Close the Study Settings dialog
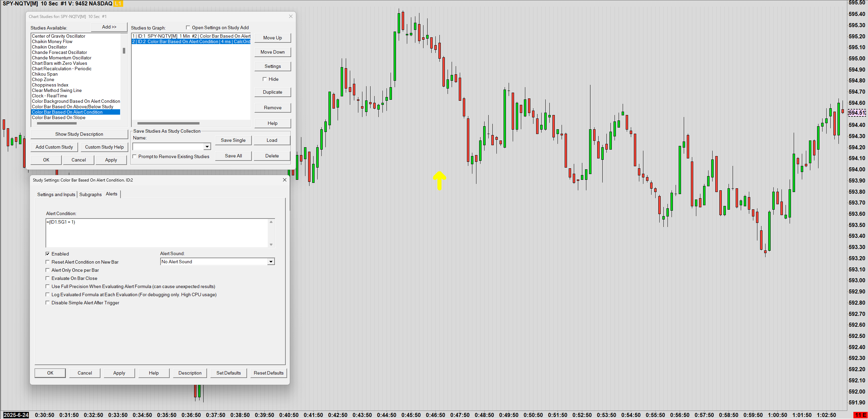Viewport: 868px width, 419px height. tap(285, 180)
